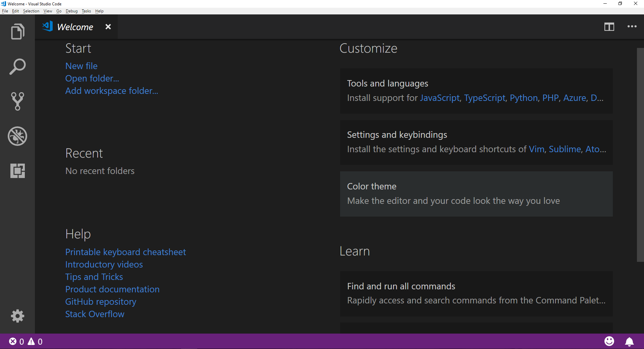Open the Product documentation link

tap(112, 289)
